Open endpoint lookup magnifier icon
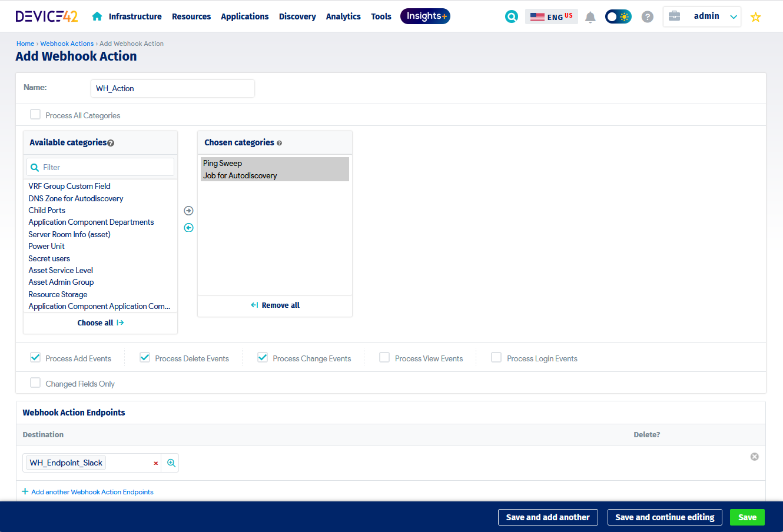Screen dimensions: 783x532 171,463
